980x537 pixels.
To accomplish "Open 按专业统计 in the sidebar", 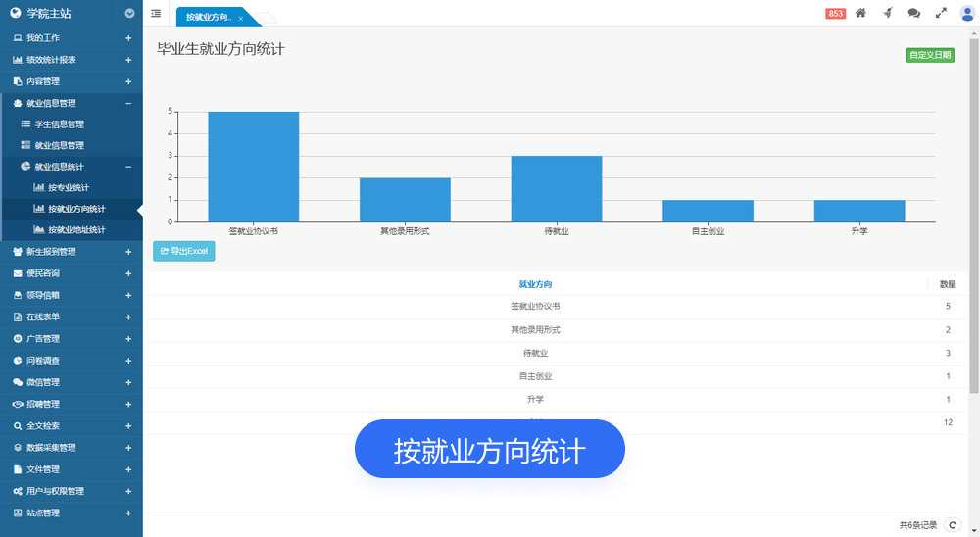I will (68, 187).
